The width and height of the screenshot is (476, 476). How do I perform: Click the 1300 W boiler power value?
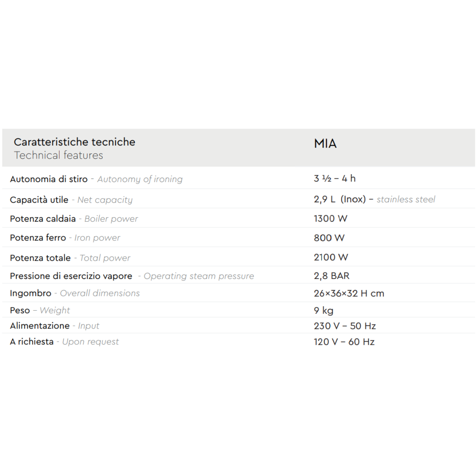330,219
